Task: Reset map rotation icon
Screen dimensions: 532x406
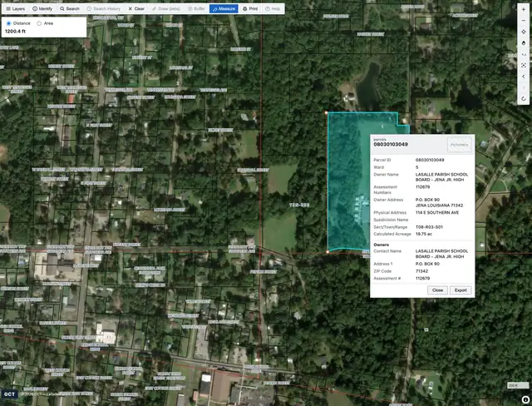Action: (524, 99)
